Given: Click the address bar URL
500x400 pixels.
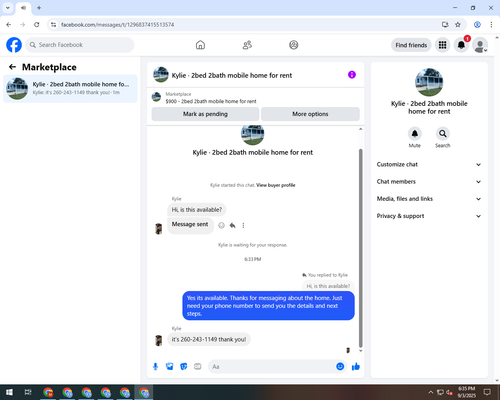Looking at the screenshot, I should coord(117,25).
